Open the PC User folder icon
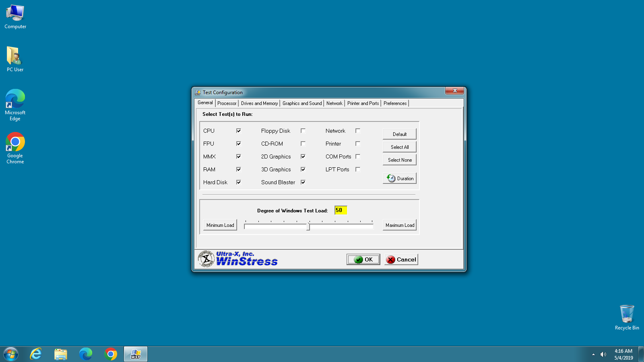 coord(15,59)
